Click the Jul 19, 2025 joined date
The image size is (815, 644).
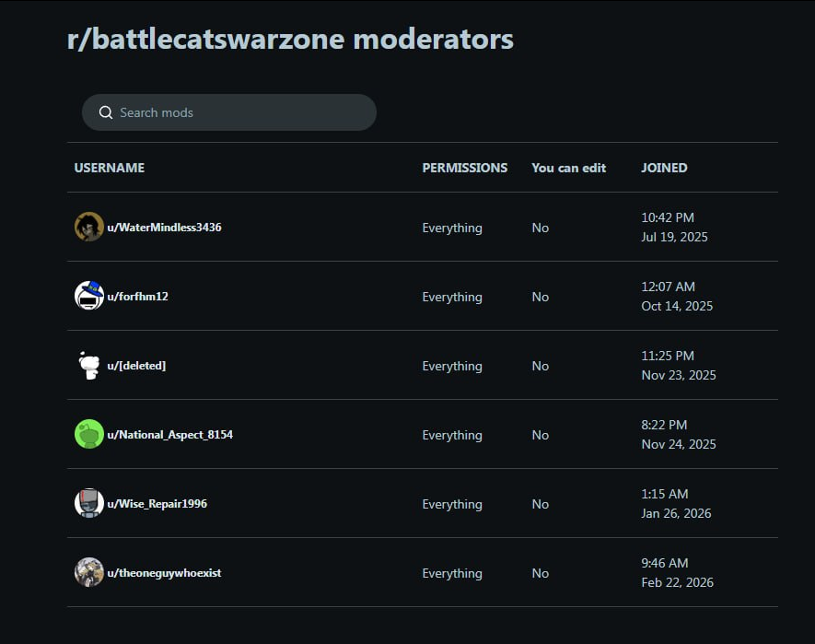pyautogui.click(x=674, y=237)
